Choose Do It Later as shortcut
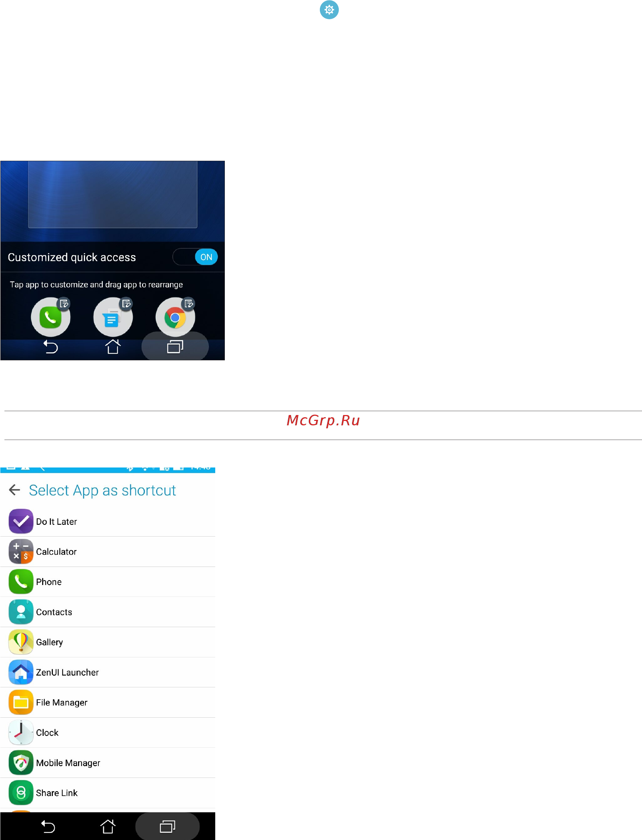 pos(108,521)
